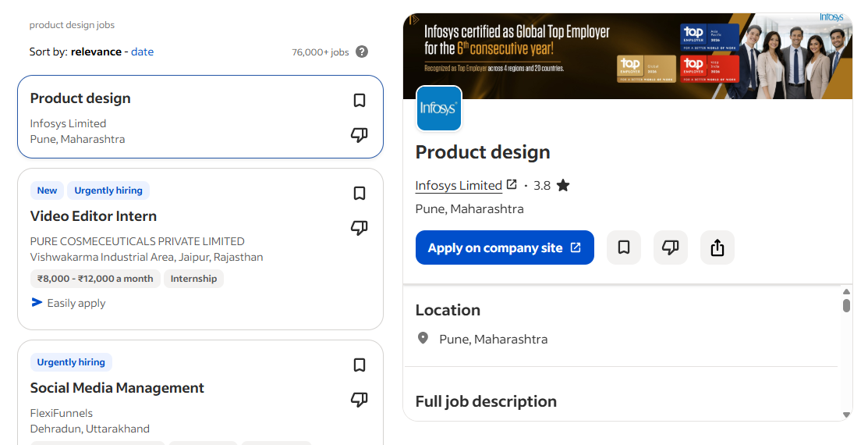Click the product design jobs heading text
Screen dimensions: 868x445
point(72,25)
